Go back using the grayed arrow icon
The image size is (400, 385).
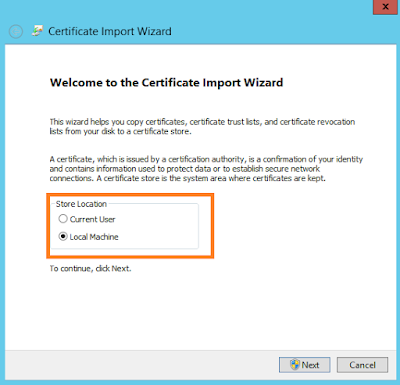[16, 32]
